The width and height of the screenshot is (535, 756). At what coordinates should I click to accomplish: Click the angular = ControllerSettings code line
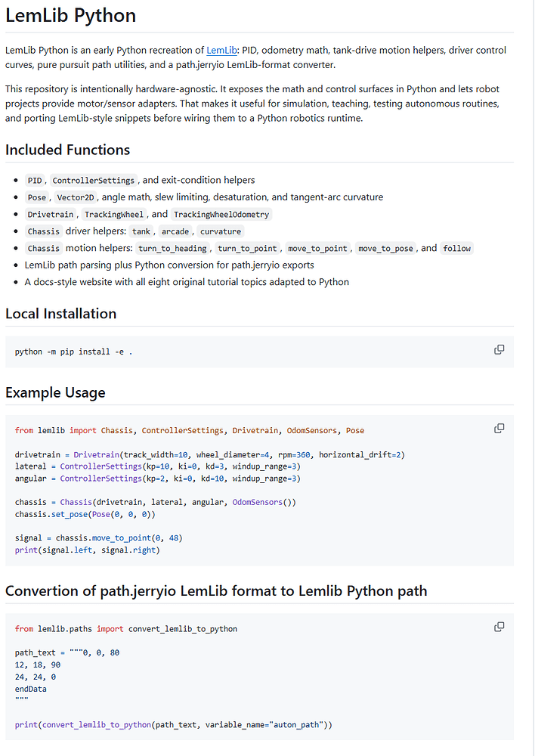tap(158, 479)
